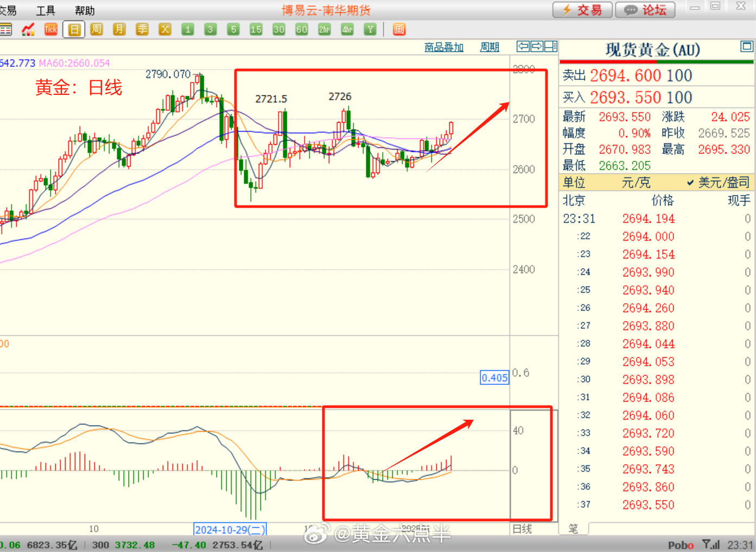Click the 北京 time column header
The height and width of the screenshot is (552, 756).
(x=574, y=201)
